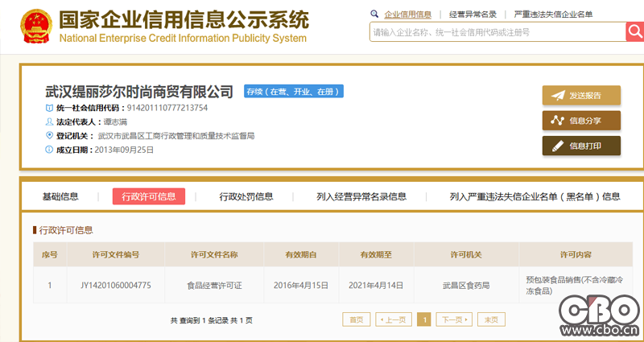The height and width of the screenshot is (342, 644).
Task: Open the 严重违法失信企业名单（黑名单）信息 tab
Action: click(x=535, y=196)
